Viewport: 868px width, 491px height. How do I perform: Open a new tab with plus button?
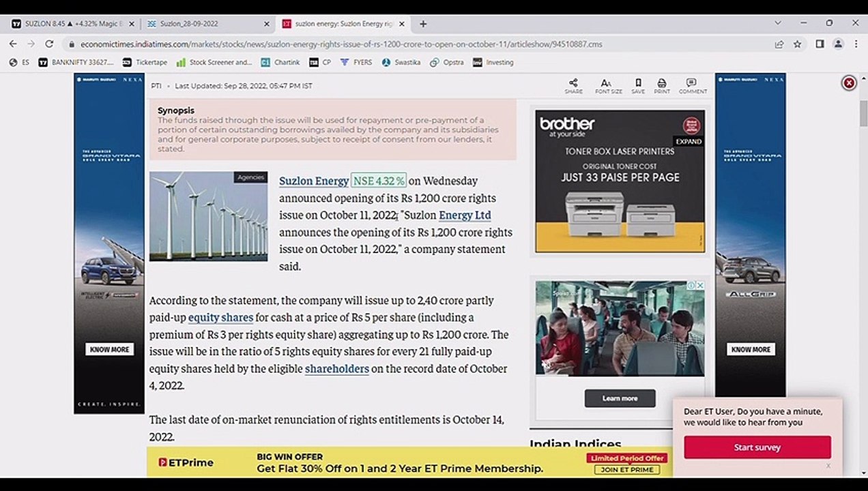pos(423,23)
